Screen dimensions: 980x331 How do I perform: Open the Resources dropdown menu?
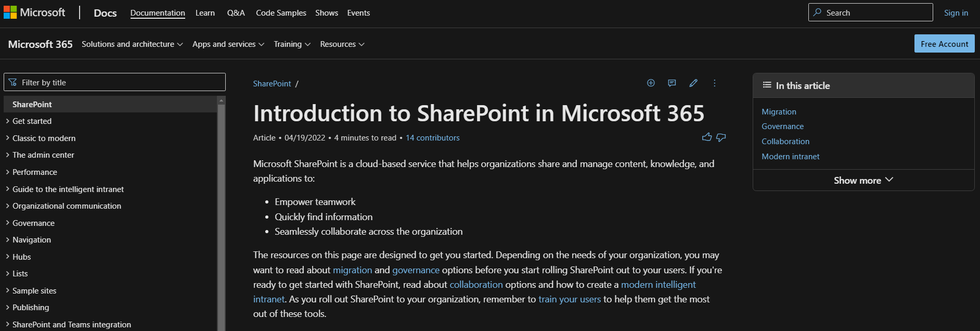342,44
